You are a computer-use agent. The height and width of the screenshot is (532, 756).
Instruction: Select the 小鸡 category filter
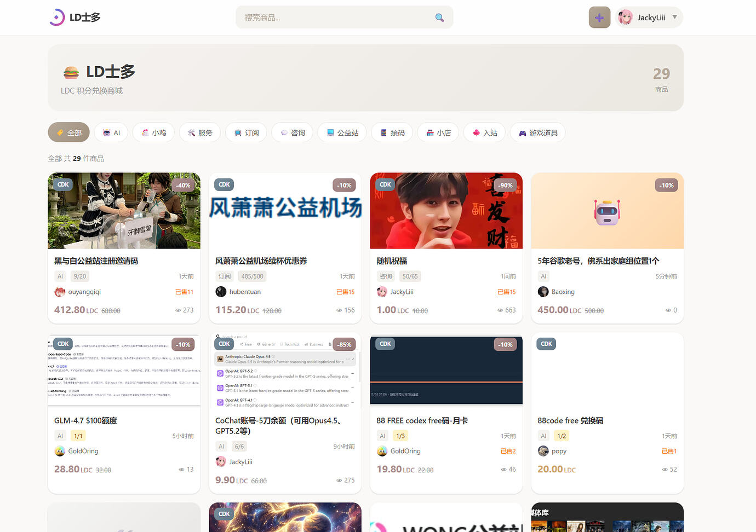[x=154, y=132]
